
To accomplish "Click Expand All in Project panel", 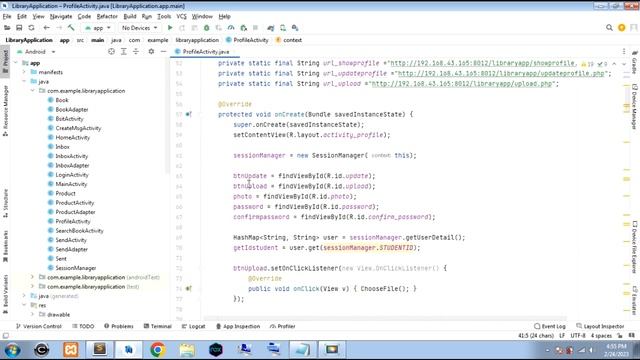I will 124,51.
